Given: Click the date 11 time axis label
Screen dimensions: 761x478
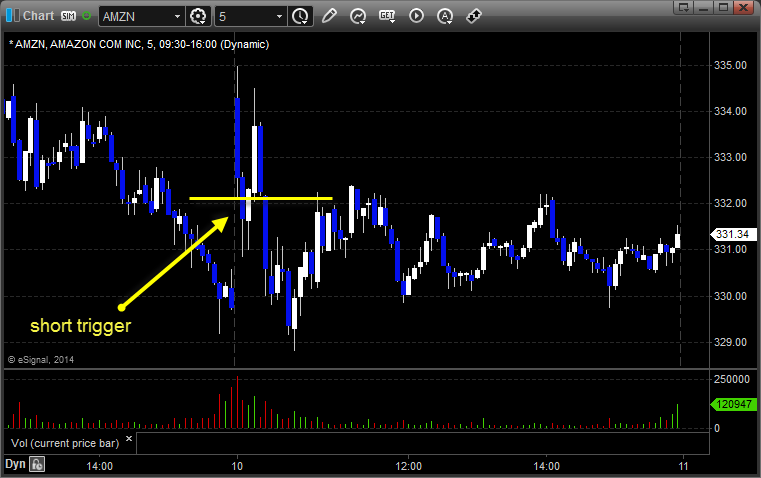Looking at the screenshot, I should [683, 466].
